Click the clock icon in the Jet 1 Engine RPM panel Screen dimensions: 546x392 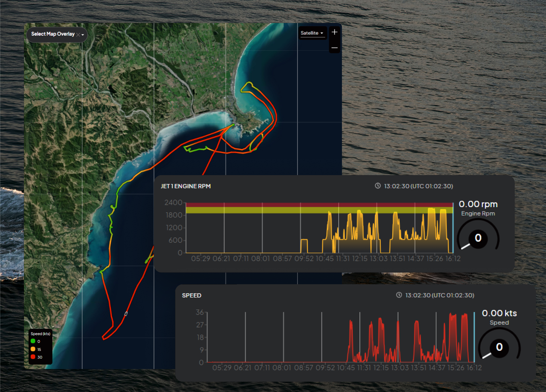(377, 186)
